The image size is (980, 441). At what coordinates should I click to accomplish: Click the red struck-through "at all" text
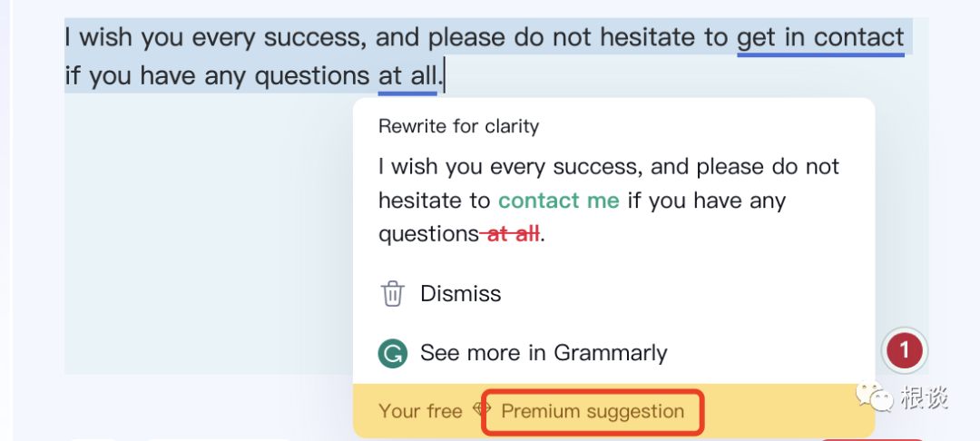tap(513, 234)
